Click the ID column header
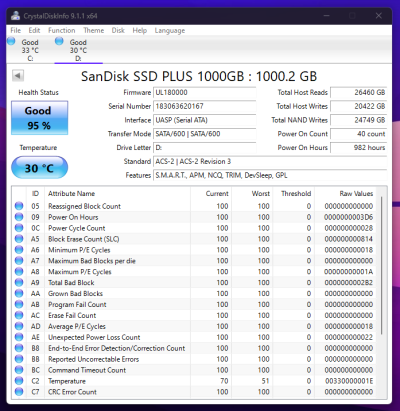 pyautogui.click(x=35, y=194)
